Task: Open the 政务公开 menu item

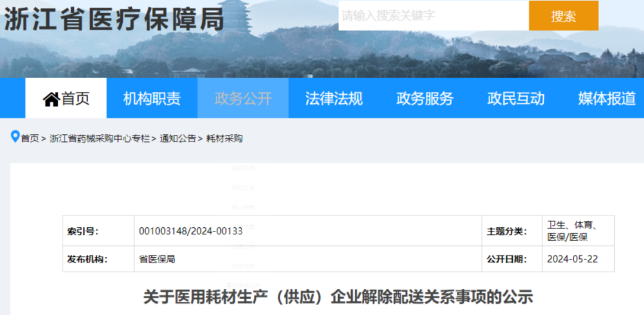Action: click(243, 98)
